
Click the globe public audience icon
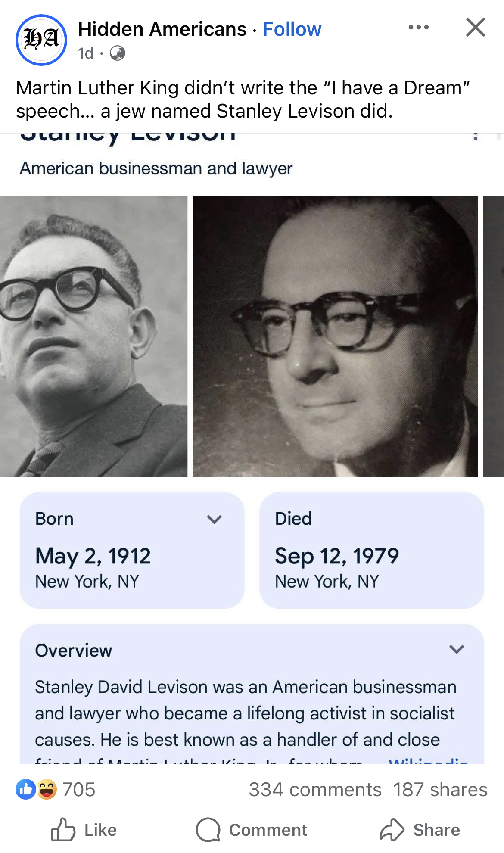pos(118,53)
